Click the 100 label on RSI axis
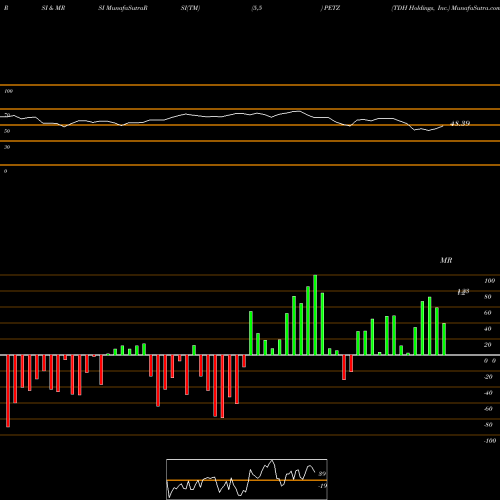The width and height of the screenshot is (500, 500). click(8, 91)
